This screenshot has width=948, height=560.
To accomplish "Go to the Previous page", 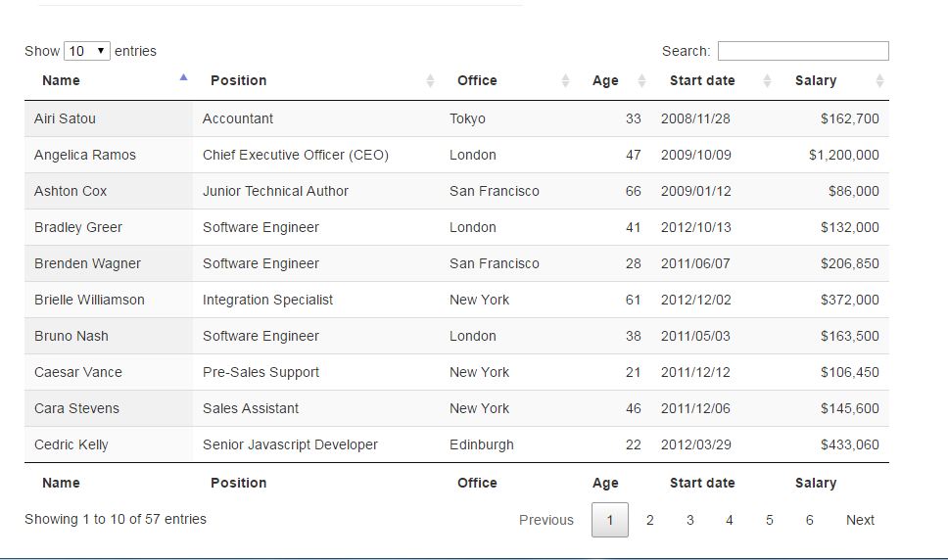I will coord(546,520).
